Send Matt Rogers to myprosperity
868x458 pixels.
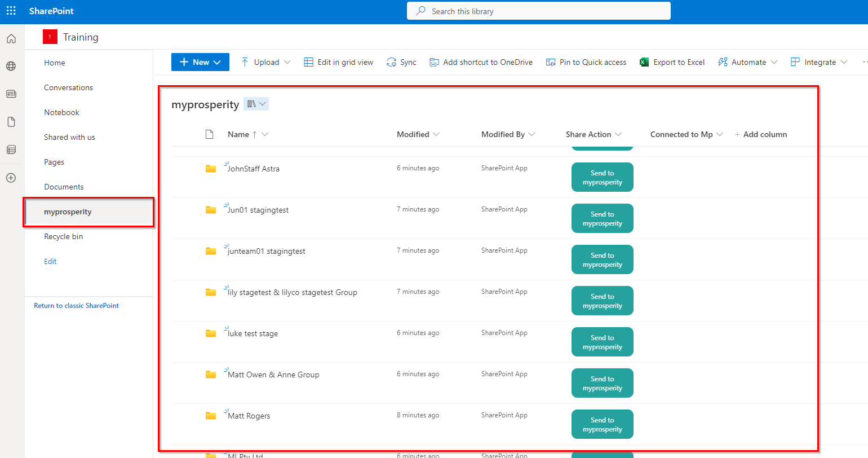(x=603, y=424)
